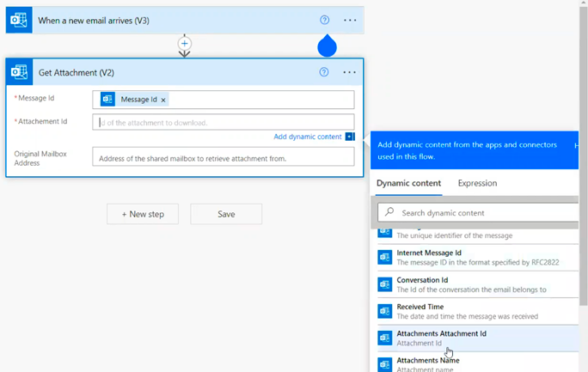Image resolution: width=588 pixels, height=372 pixels.
Task: Switch to the Dynamic content tab
Action: tap(408, 183)
